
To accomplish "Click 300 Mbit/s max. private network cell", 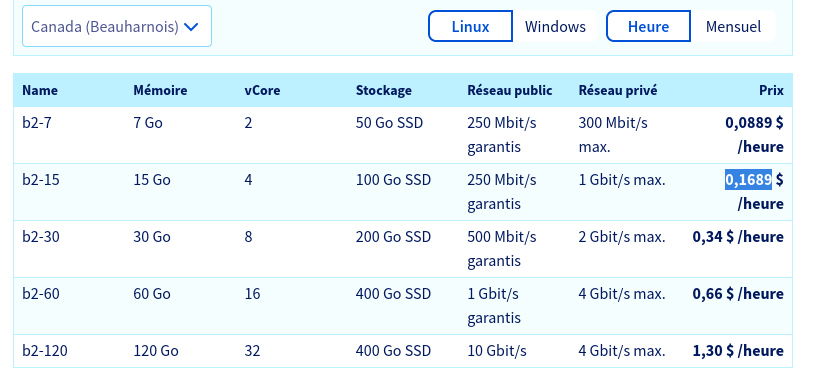I will [613, 135].
